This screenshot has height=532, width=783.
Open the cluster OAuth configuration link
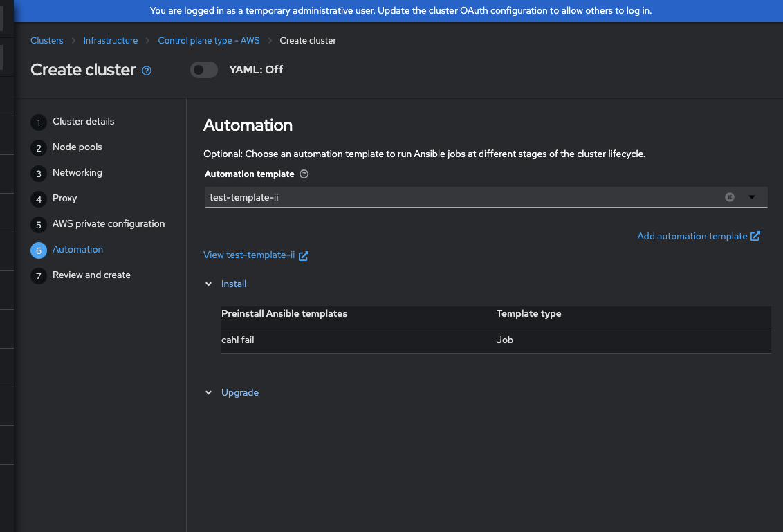[x=488, y=11]
